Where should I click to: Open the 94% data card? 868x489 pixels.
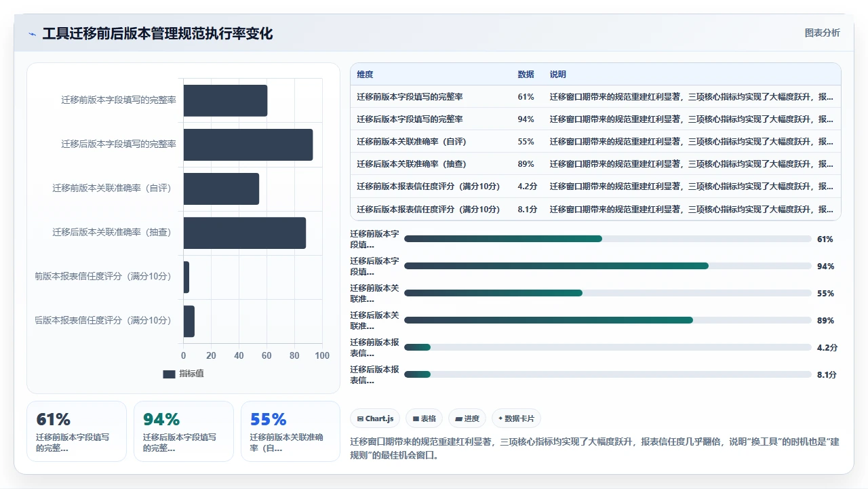point(184,431)
